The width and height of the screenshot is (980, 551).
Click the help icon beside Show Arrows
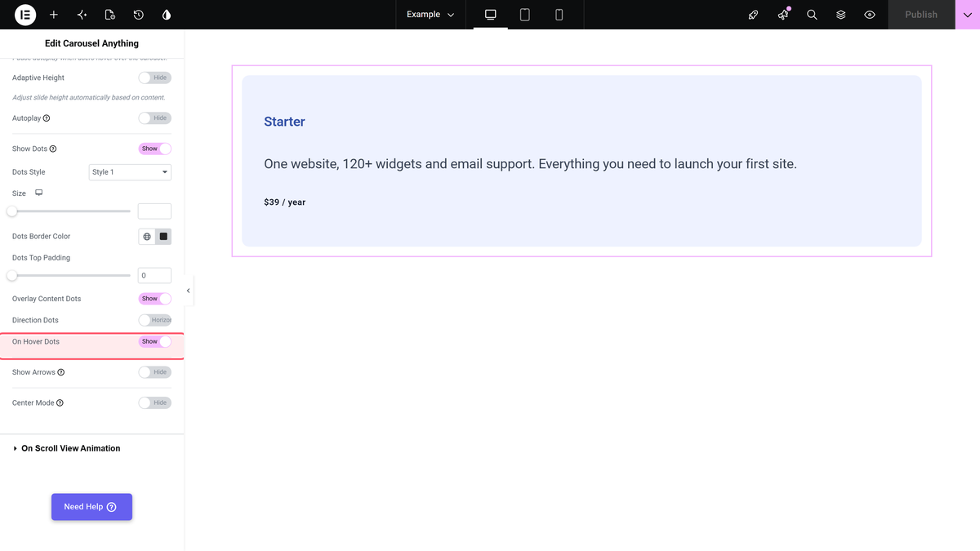[61, 372]
